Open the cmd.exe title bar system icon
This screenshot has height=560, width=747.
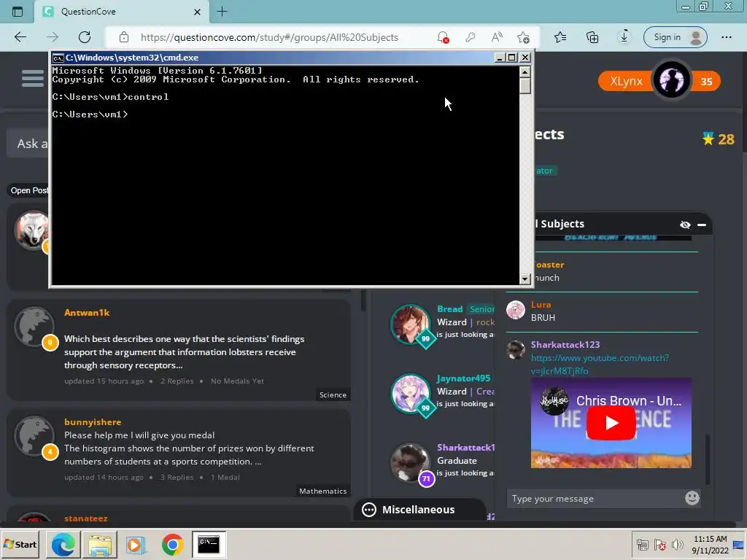pos(58,58)
